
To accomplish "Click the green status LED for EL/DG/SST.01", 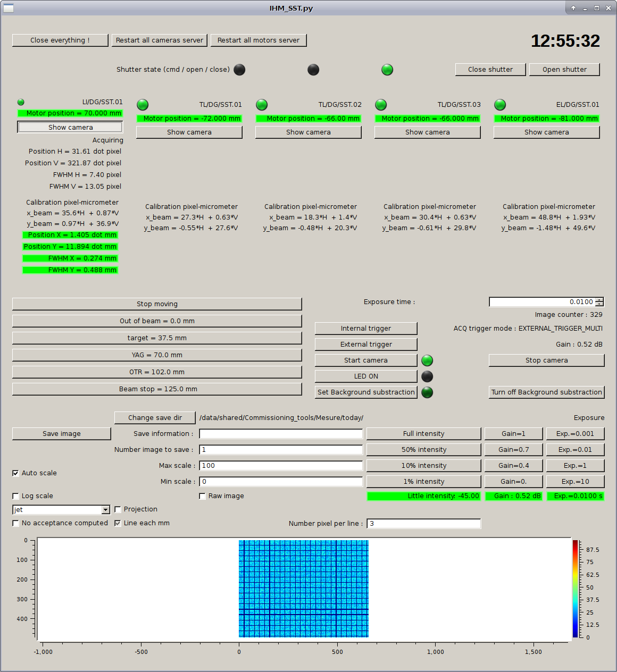I will (x=500, y=105).
